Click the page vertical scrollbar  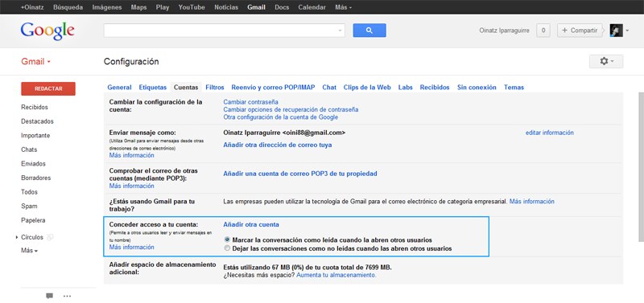point(641,166)
